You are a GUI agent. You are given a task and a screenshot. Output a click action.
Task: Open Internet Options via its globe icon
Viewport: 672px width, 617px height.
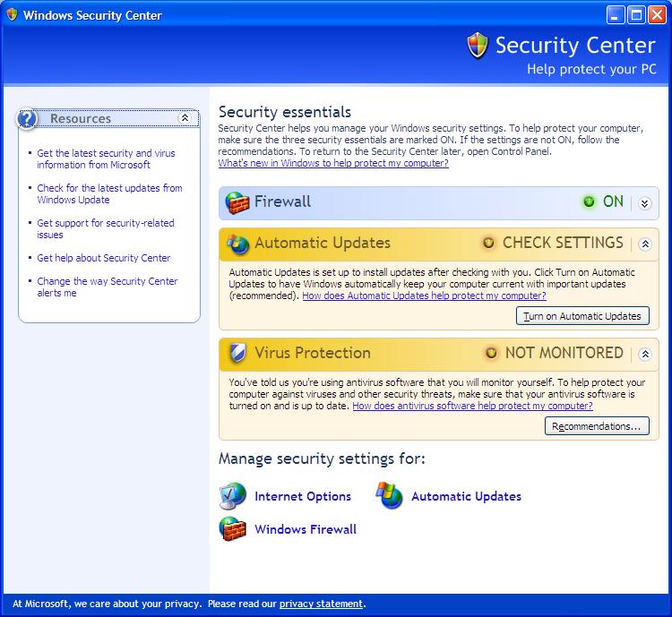pyautogui.click(x=233, y=496)
